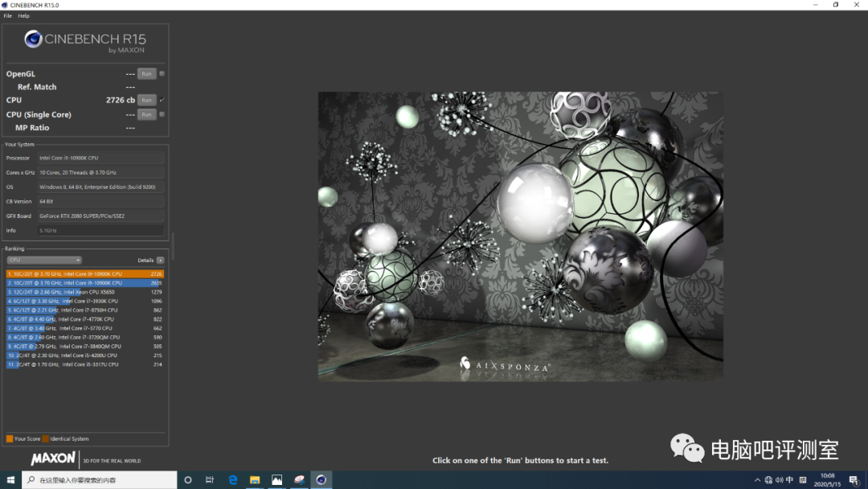868x489 pixels.
Task: Open File Explorer from the taskbar
Action: [255, 480]
